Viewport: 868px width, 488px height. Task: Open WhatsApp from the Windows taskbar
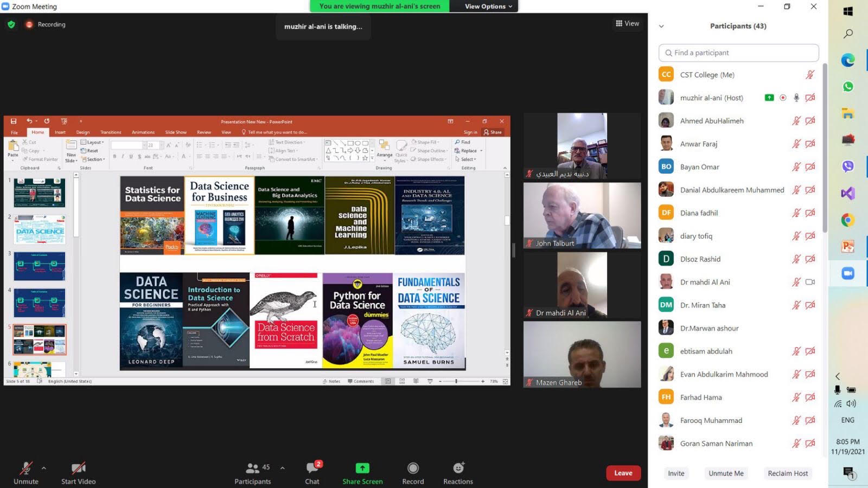848,87
